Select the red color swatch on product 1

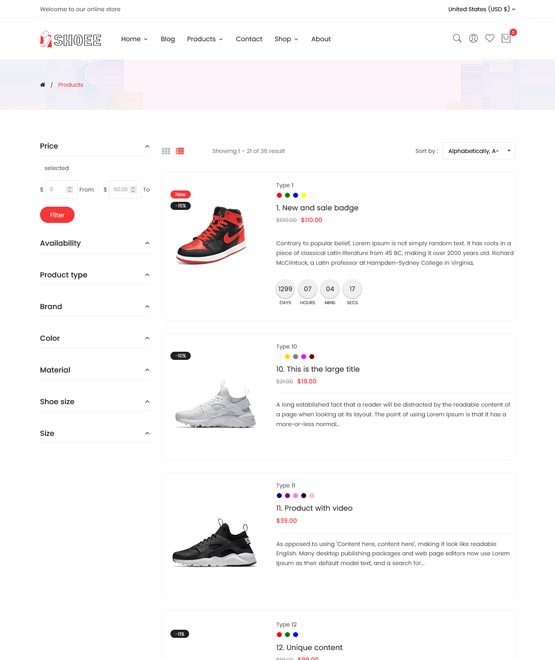point(279,195)
